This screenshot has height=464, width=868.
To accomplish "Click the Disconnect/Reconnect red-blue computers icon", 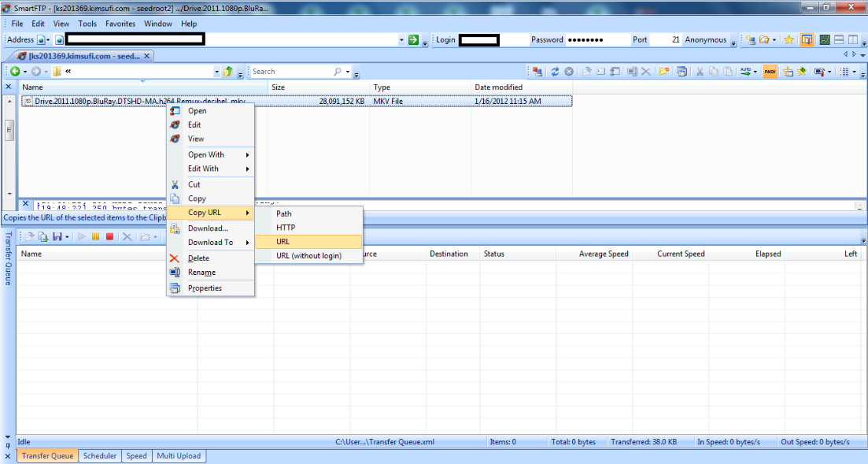I will (537, 72).
